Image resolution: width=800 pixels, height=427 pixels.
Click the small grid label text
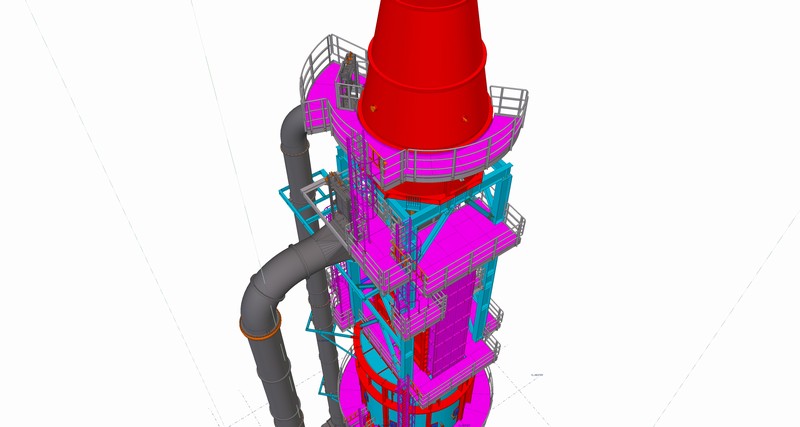[536, 375]
